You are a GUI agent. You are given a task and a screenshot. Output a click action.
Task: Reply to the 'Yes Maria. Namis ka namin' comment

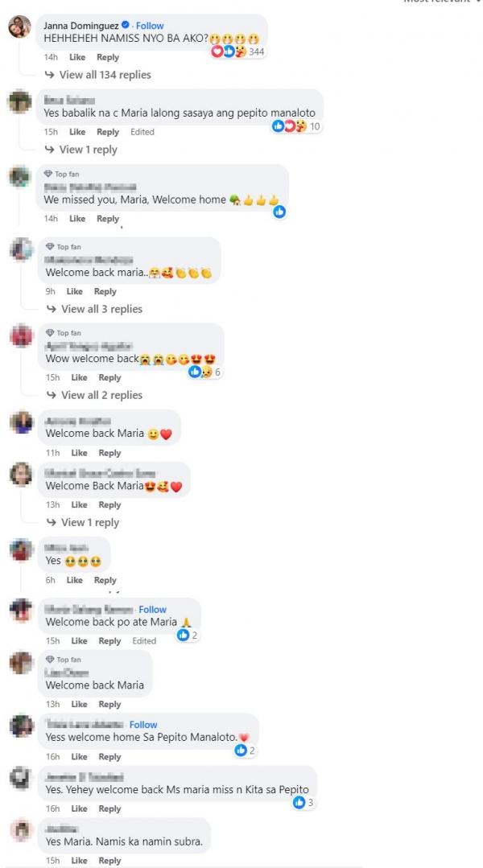coord(109,861)
